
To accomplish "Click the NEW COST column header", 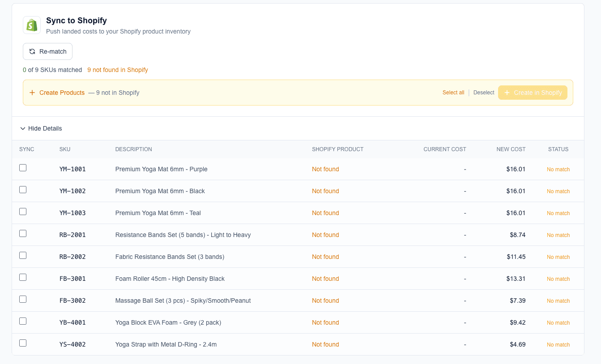I will pyautogui.click(x=511, y=149).
